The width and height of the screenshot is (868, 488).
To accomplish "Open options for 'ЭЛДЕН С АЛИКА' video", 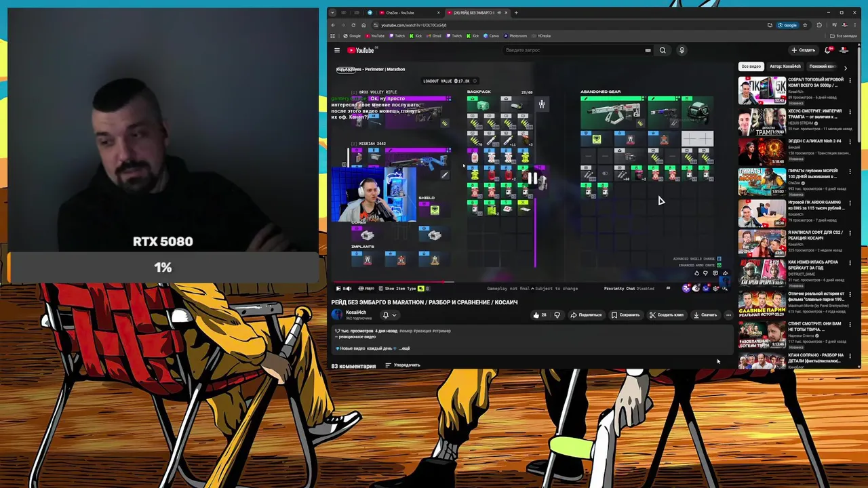I will [x=850, y=142].
